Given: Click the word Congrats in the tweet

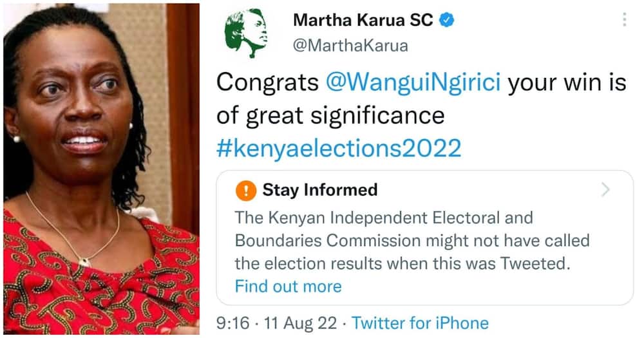Looking at the screenshot, I should (267, 82).
